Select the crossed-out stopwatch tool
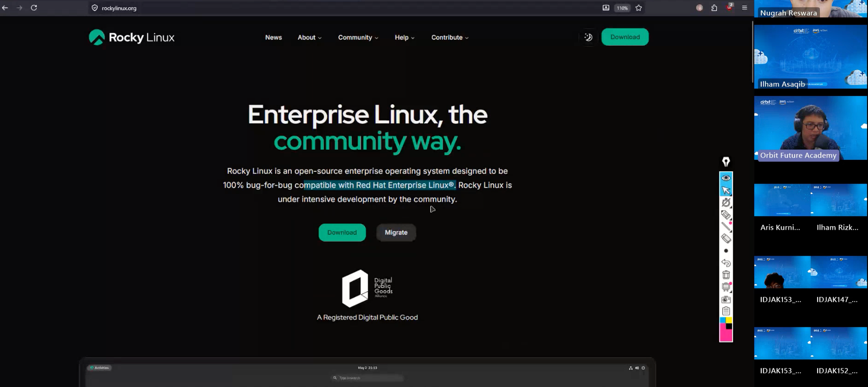 point(726,202)
